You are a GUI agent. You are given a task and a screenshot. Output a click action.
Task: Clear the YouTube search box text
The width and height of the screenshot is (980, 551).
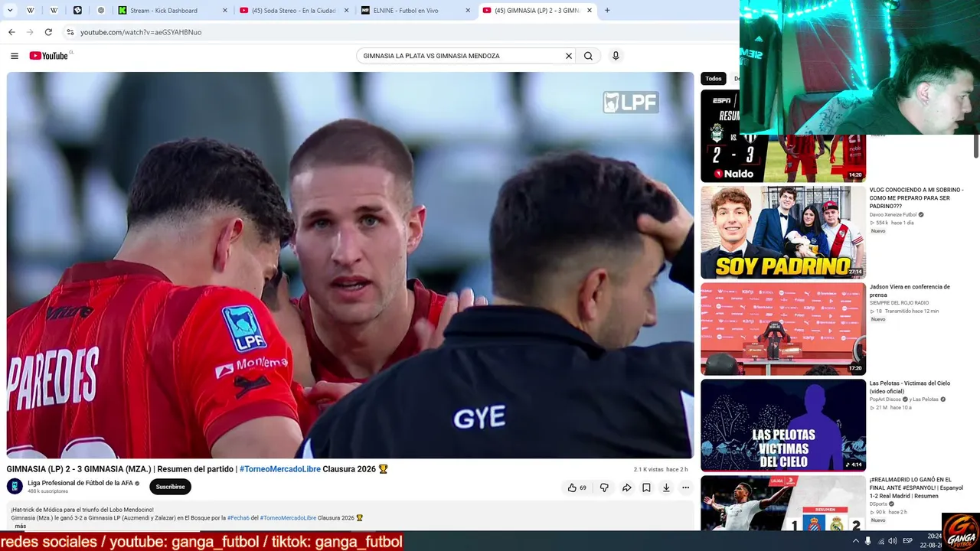click(x=569, y=56)
